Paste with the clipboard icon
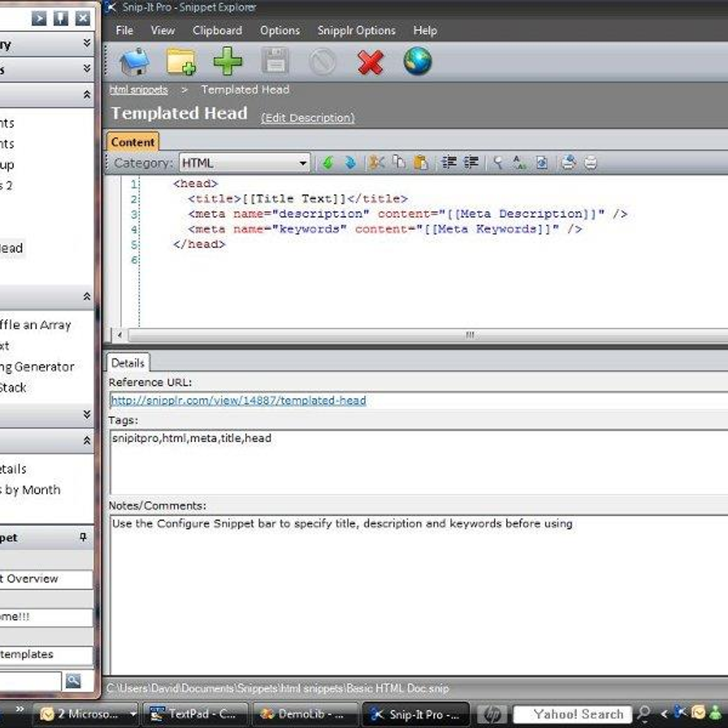The width and height of the screenshot is (728, 728). coord(420,163)
